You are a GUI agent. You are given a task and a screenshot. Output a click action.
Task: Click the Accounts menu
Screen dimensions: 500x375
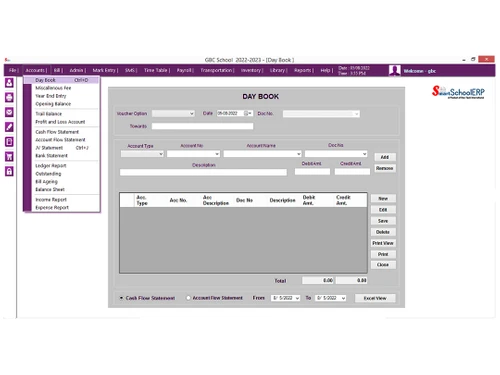coord(36,70)
